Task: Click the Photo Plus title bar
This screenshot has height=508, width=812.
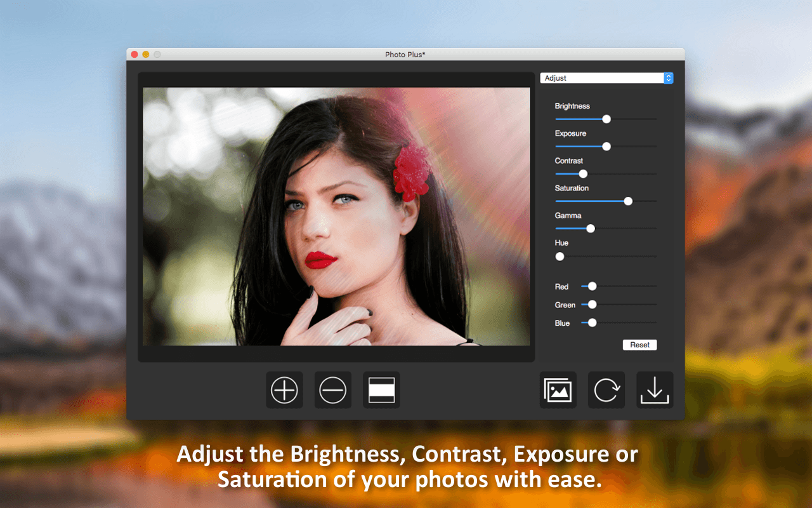Action: point(405,54)
